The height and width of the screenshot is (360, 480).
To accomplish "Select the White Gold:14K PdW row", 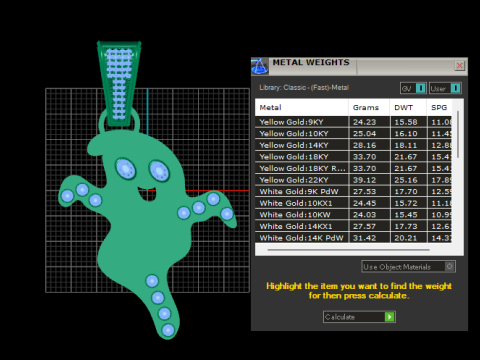I will click(x=353, y=238).
